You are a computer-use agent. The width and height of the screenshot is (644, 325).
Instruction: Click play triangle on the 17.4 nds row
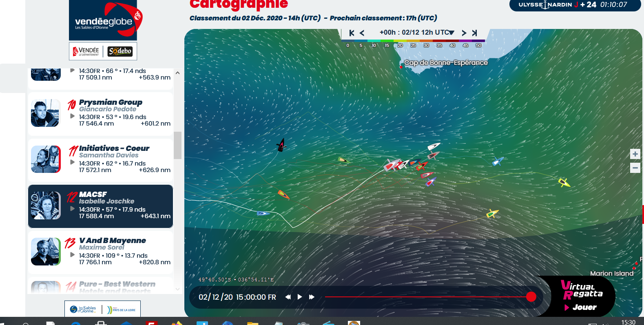(72, 70)
